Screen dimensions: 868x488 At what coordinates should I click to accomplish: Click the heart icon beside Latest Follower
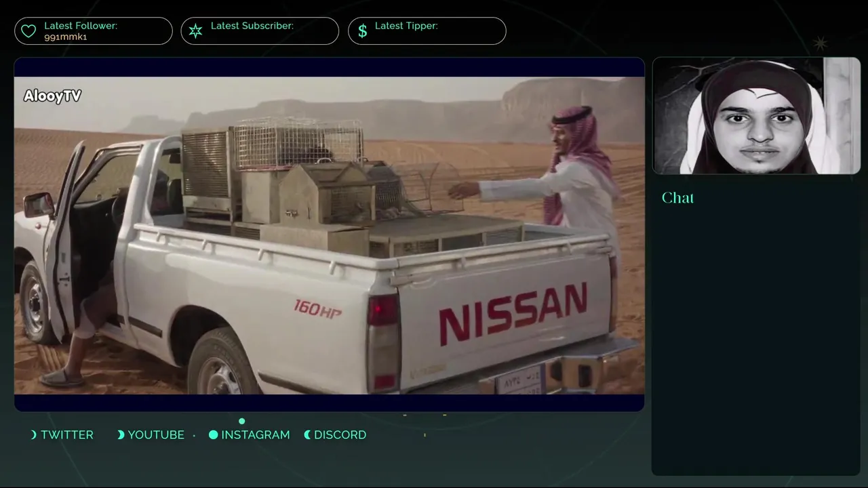click(x=28, y=31)
